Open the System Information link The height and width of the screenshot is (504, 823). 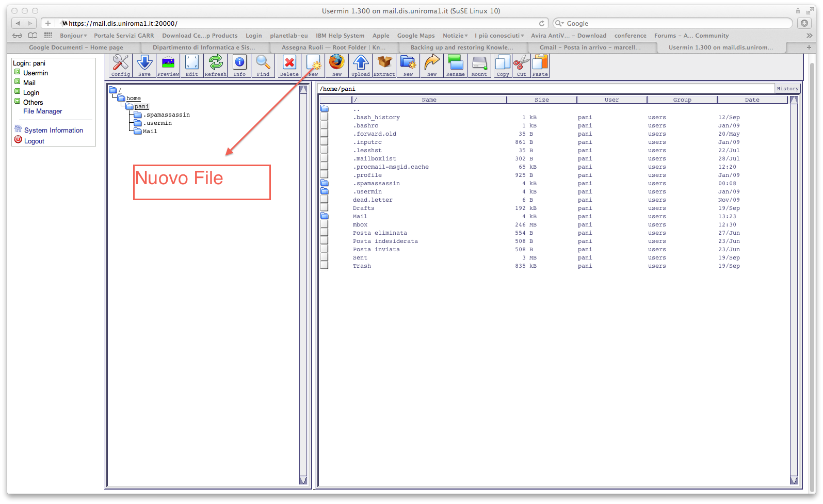point(53,131)
